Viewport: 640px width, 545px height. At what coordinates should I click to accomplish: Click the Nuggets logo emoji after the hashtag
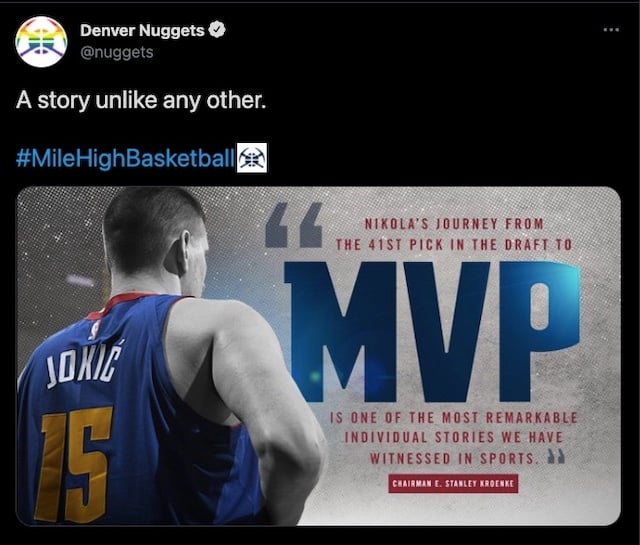pos(252,158)
